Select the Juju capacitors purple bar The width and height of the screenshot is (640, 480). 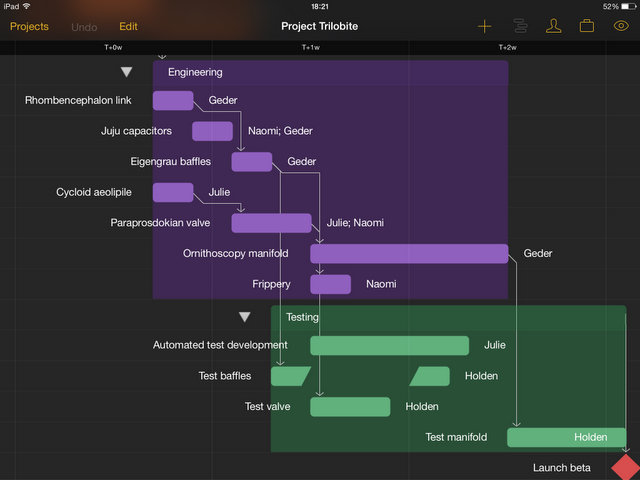212,131
